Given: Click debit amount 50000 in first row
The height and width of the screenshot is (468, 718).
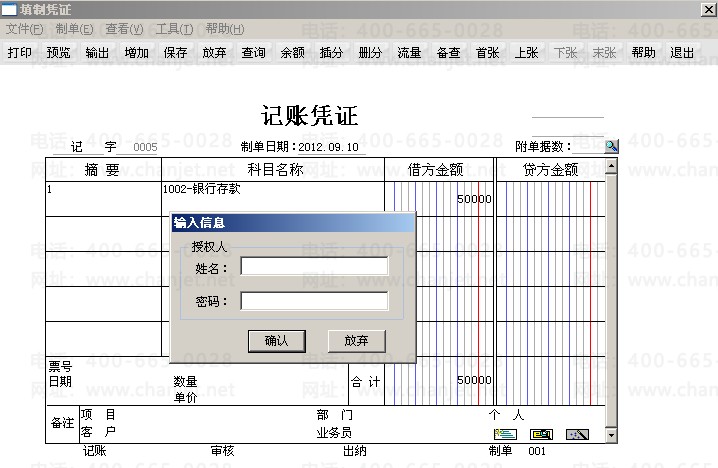Looking at the screenshot, I should click(474, 199).
